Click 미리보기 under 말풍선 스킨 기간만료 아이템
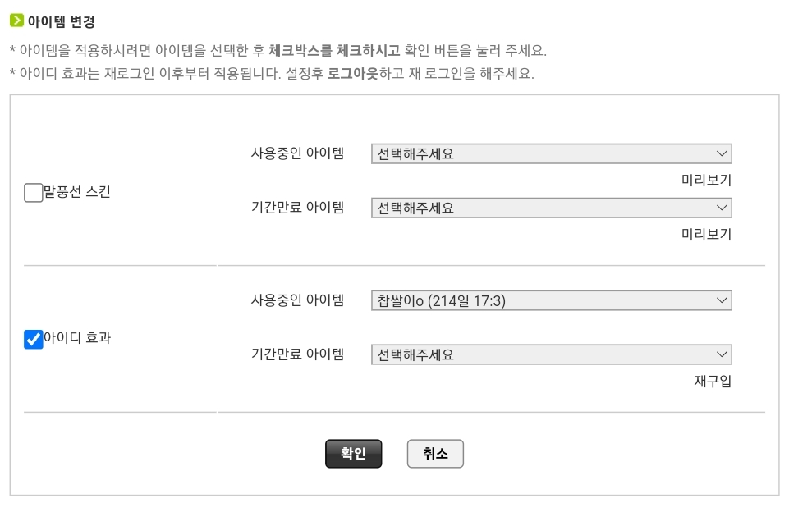 point(706,235)
